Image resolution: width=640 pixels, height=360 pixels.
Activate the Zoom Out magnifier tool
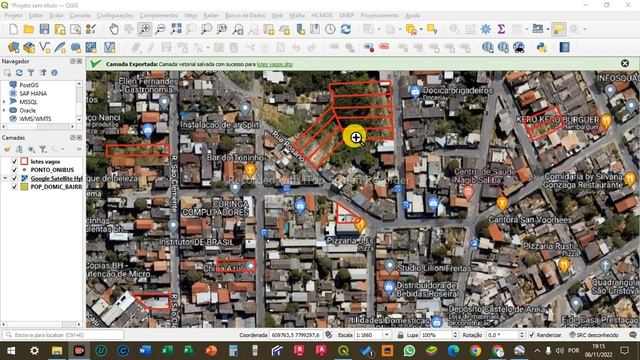pos(160,29)
